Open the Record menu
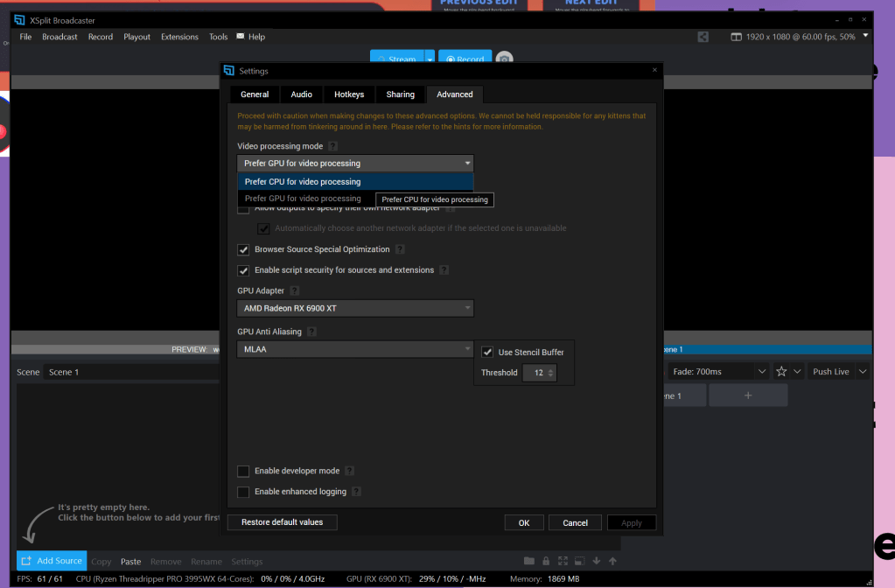Image resolution: width=895 pixels, height=588 pixels. click(x=101, y=37)
